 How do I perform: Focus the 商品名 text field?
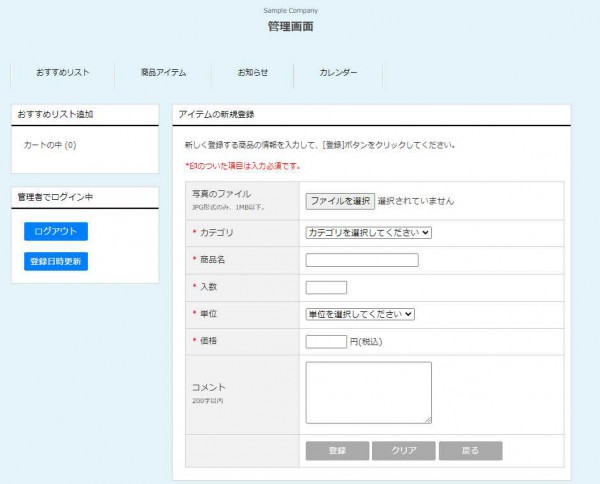pos(361,260)
